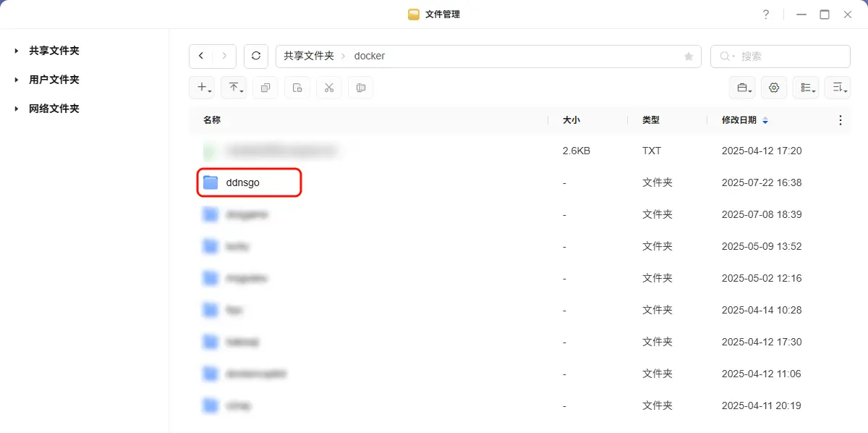
Task: Click the back navigation arrow
Action: click(x=201, y=56)
